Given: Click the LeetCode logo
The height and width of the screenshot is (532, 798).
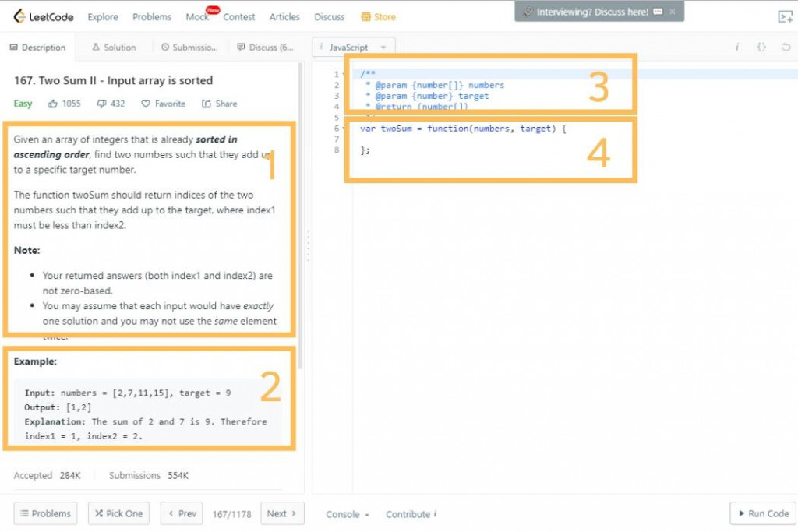Looking at the screenshot, I should point(44,16).
